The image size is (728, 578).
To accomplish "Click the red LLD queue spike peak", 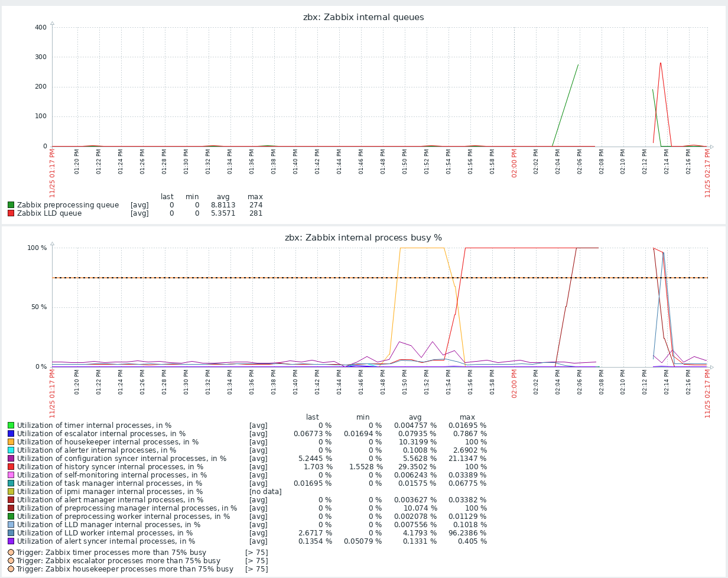I will point(660,63).
